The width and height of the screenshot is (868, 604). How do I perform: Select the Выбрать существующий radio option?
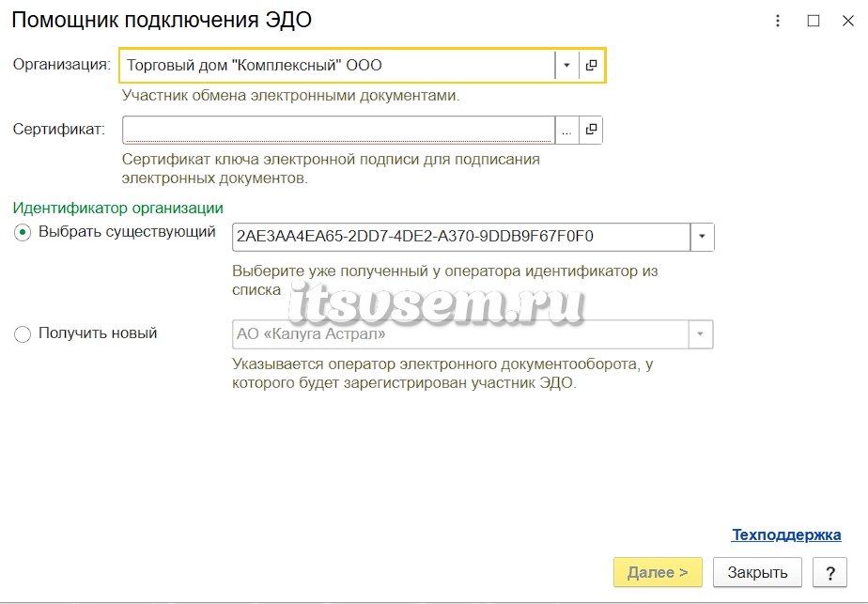coord(23,233)
